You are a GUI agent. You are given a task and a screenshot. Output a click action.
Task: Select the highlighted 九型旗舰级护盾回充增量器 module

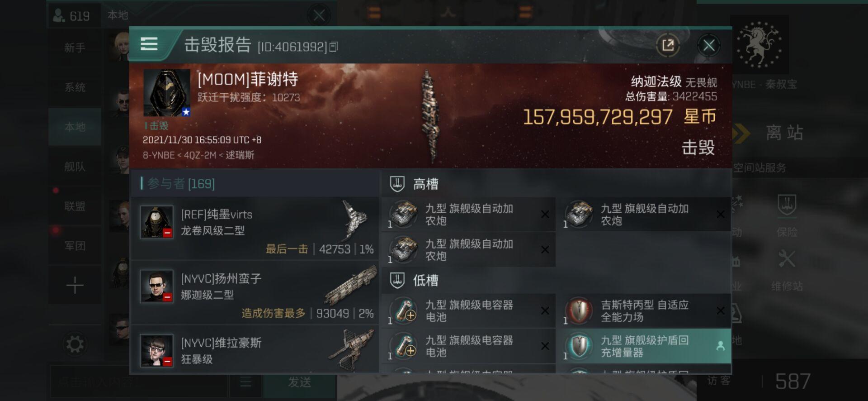tap(646, 346)
